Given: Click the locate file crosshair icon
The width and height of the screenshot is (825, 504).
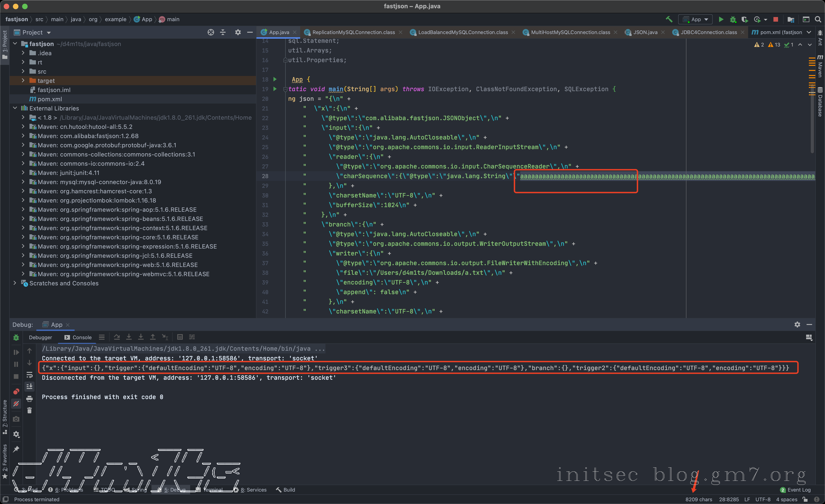Looking at the screenshot, I should click(211, 32).
